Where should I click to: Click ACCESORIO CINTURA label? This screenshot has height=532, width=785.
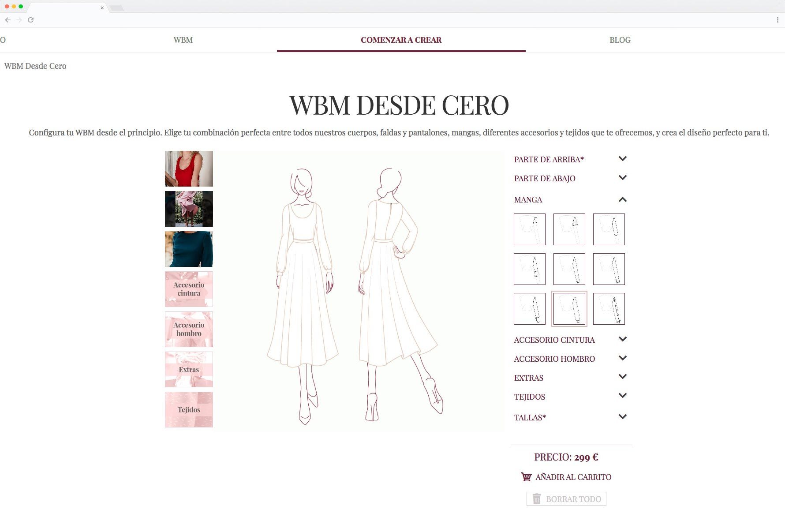[554, 340]
